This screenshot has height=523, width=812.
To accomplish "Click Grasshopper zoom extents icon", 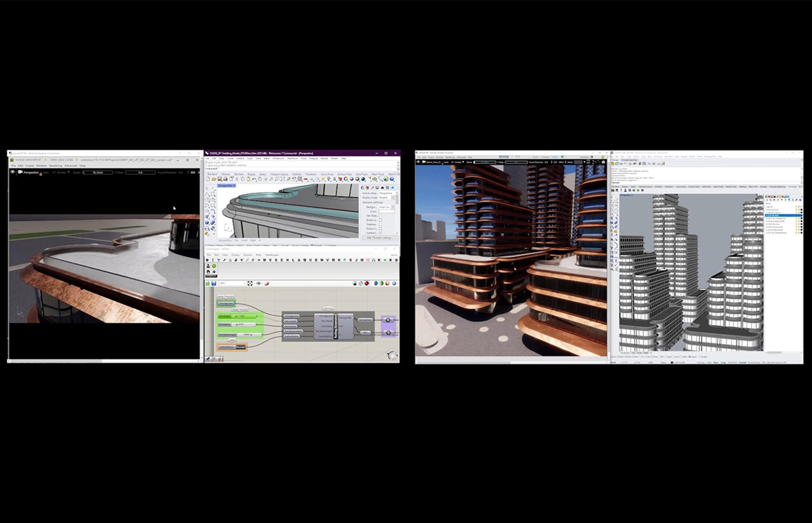I will click(250, 283).
